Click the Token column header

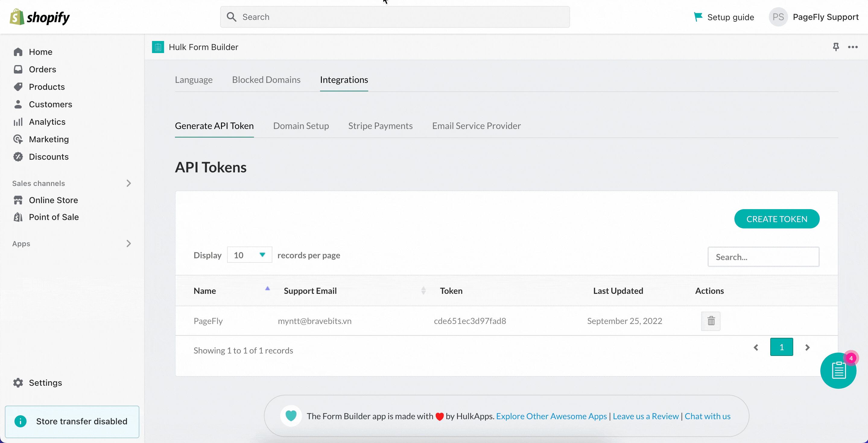click(x=451, y=291)
